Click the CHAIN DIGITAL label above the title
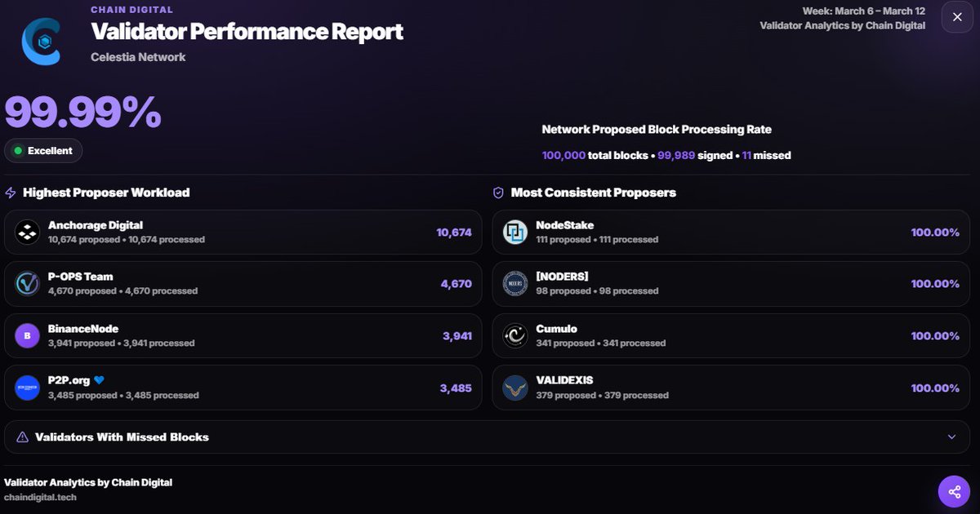Image resolution: width=980 pixels, height=514 pixels. pyautogui.click(x=131, y=10)
